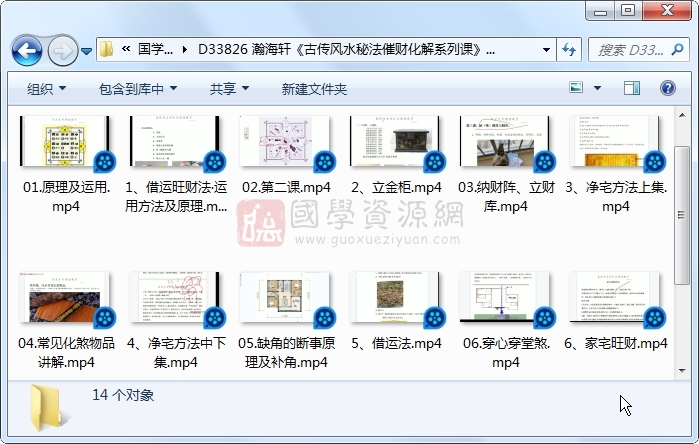Click the folder icon in address bar
The width and height of the screenshot is (699, 444).
(x=108, y=49)
